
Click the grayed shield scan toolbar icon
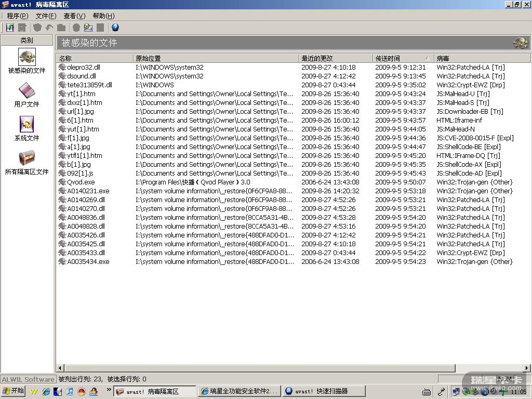pyautogui.click(x=37, y=28)
